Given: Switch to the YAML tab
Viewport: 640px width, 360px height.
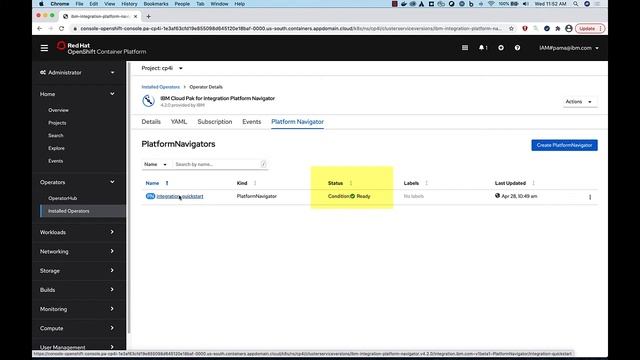Looking at the screenshot, I should point(179,122).
